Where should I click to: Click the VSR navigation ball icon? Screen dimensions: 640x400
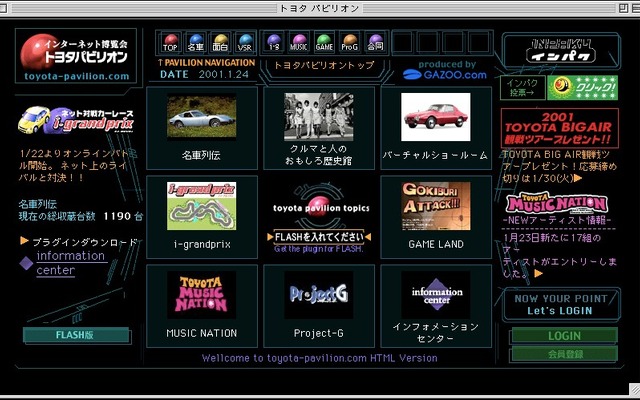click(245, 42)
